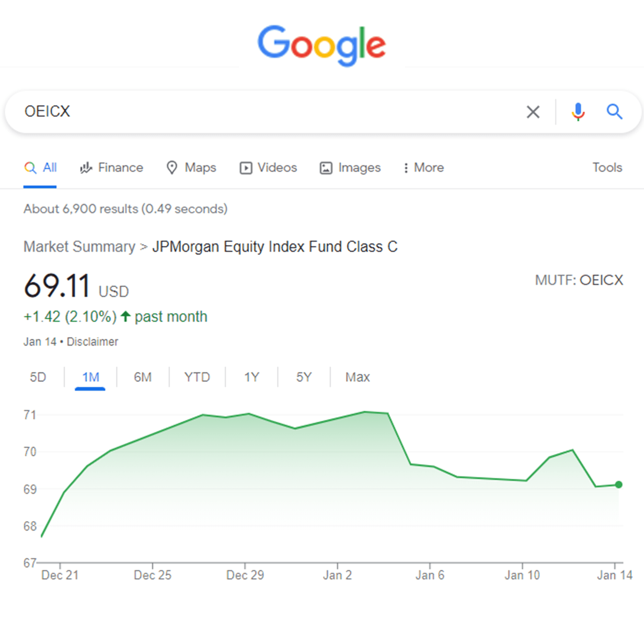Screen dimensions: 644x644
Task: Click the green endpoint dot on chart
Action: [618, 485]
